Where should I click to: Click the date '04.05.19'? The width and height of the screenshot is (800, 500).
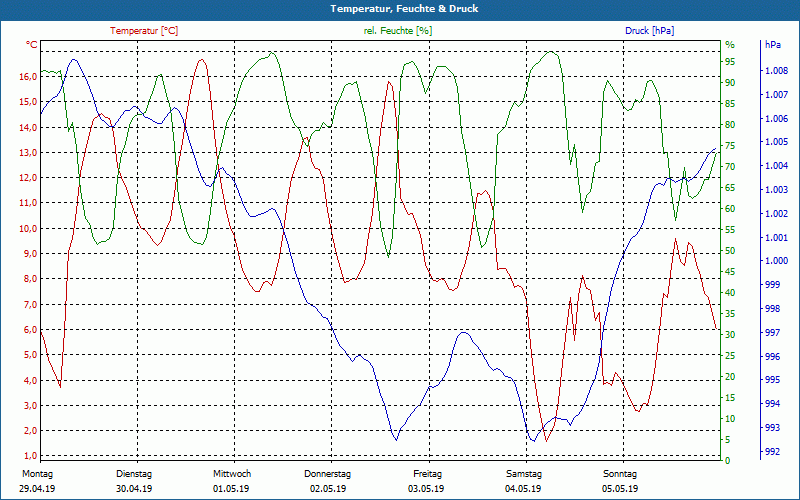tap(523, 489)
